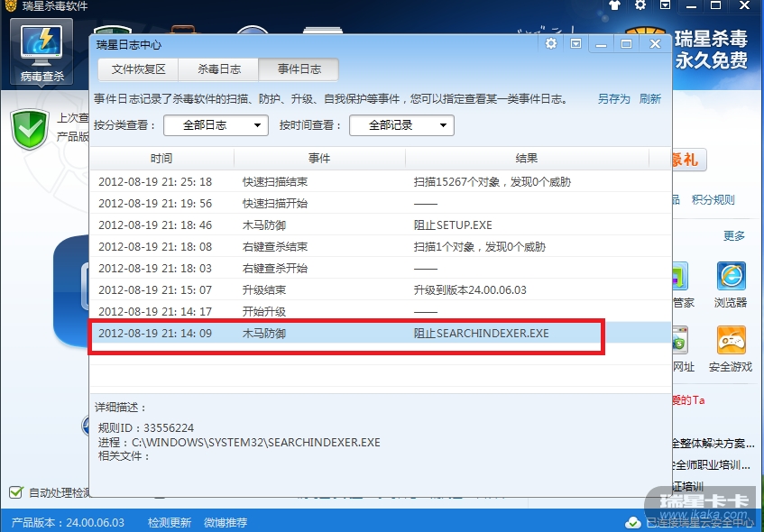Click the 规则ID：33556224 detail text
Viewport: 764px width, 532px height.
coord(146,427)
